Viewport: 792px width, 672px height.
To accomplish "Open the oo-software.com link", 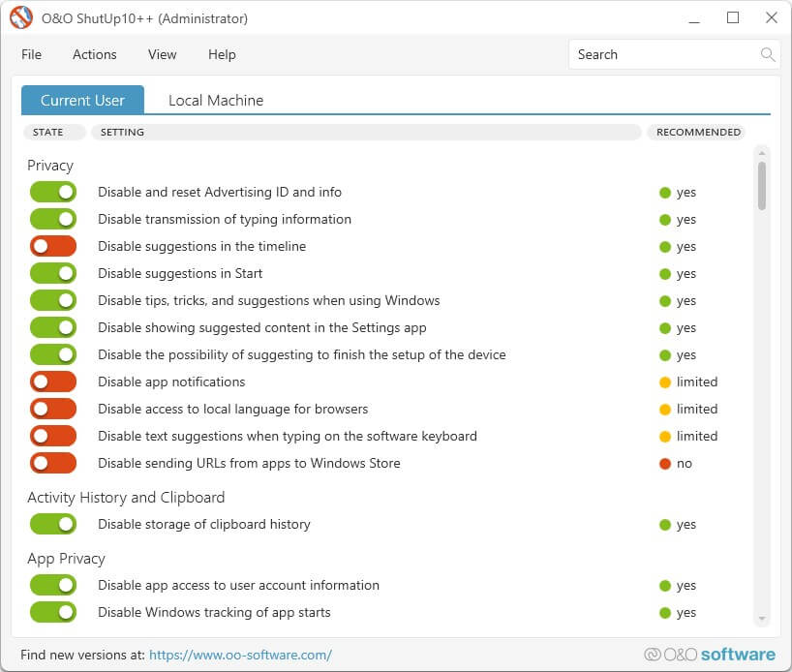I will coord(240,655).
